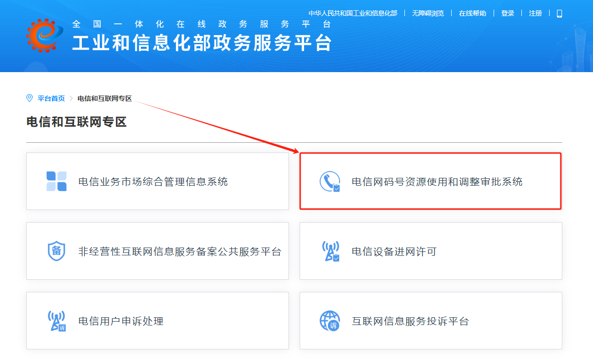Click the four-squares icon of 电信业务市场综合管理信息系统
This screenshot has width=593, height=364.
56,181
